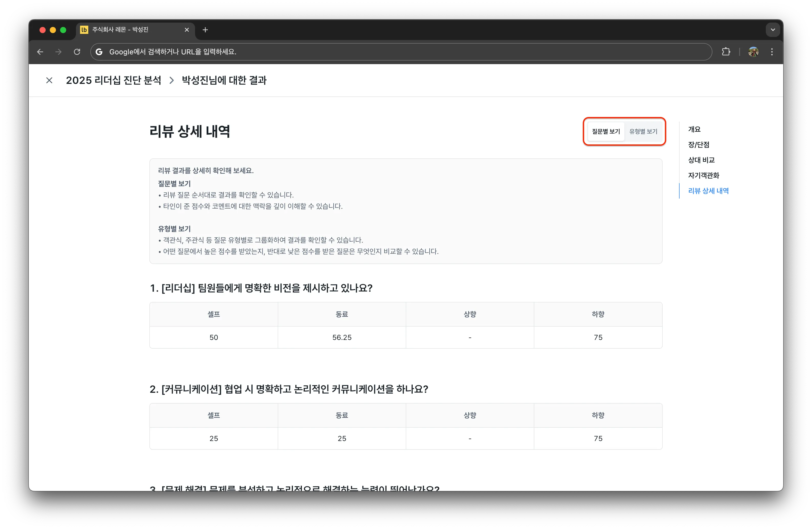812x529 pixels.
Task: Click question 1 heading about 비전
Action: pos(261,288)
